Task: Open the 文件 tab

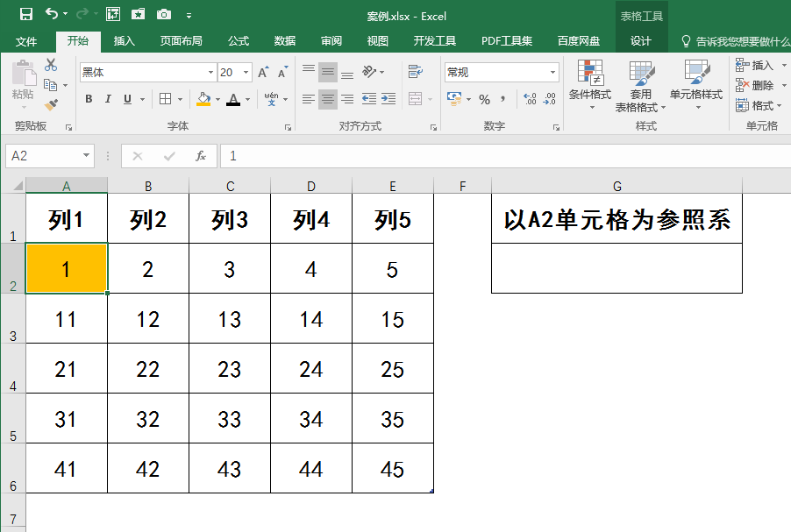Action: click(x=26, y=41)
